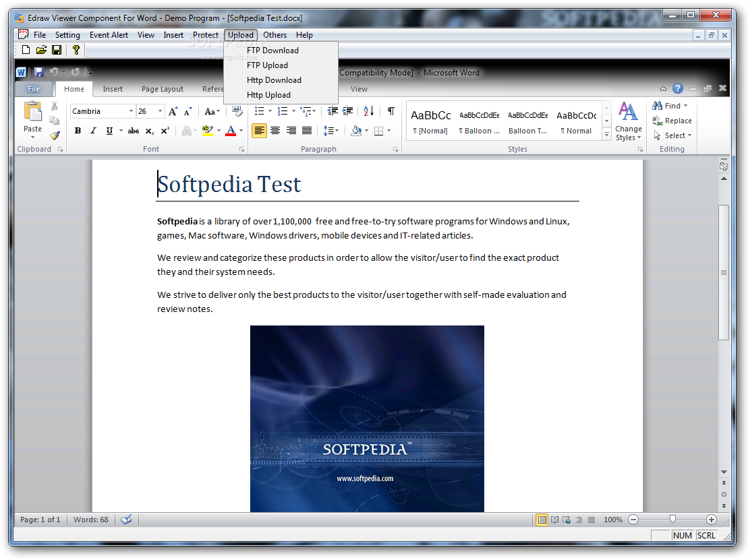Click the yellow Help question mark icon
This screenshot has height=560, width=750.
[76, 50]
